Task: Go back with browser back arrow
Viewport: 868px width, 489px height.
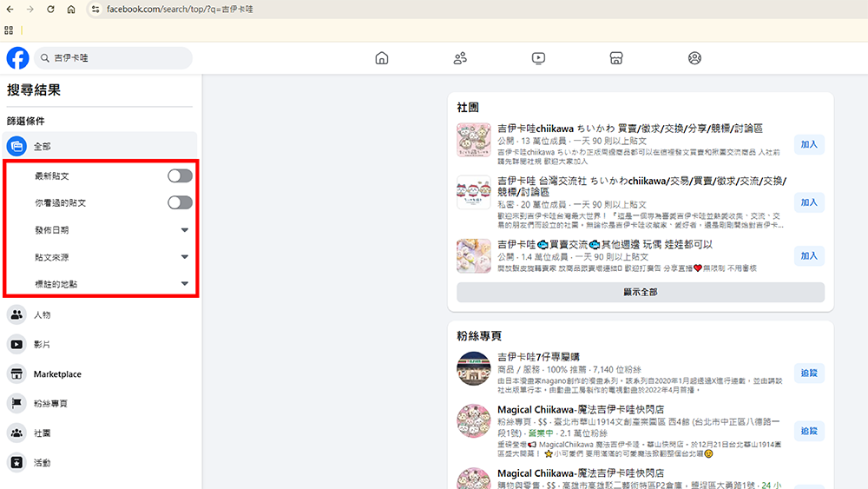Action: pos(10,10)
